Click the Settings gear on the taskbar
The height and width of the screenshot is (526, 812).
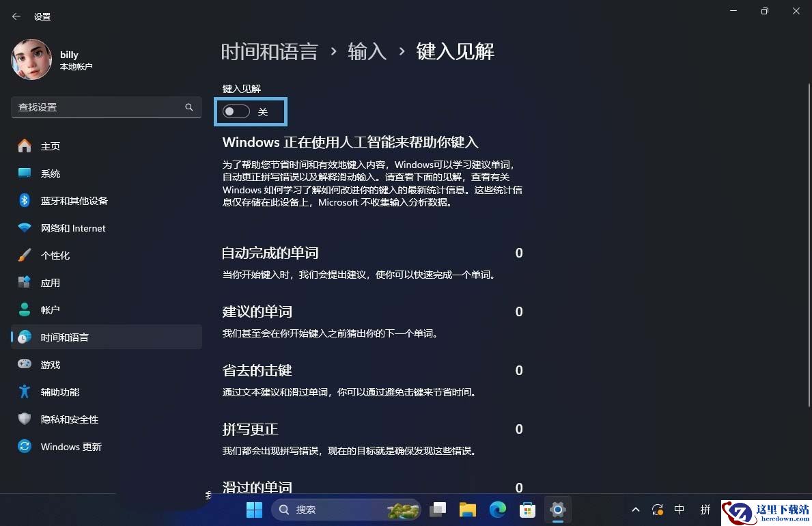pos(557,510)
